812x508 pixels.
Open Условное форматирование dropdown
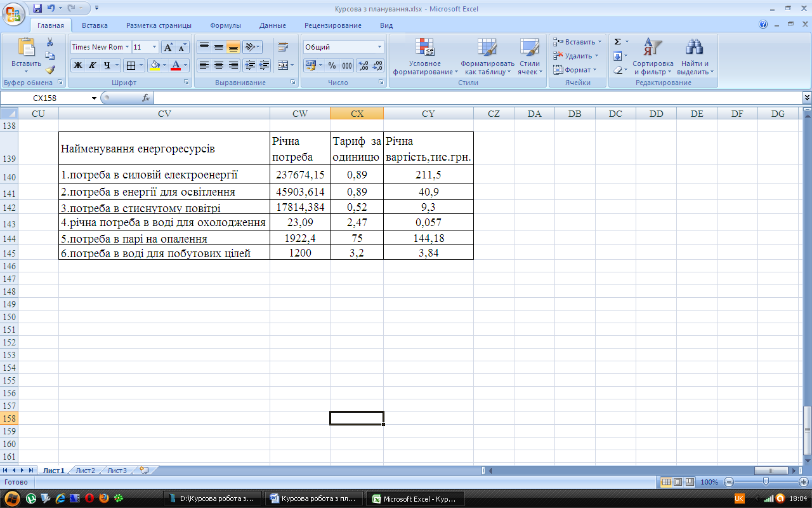[x=424, y=57]
